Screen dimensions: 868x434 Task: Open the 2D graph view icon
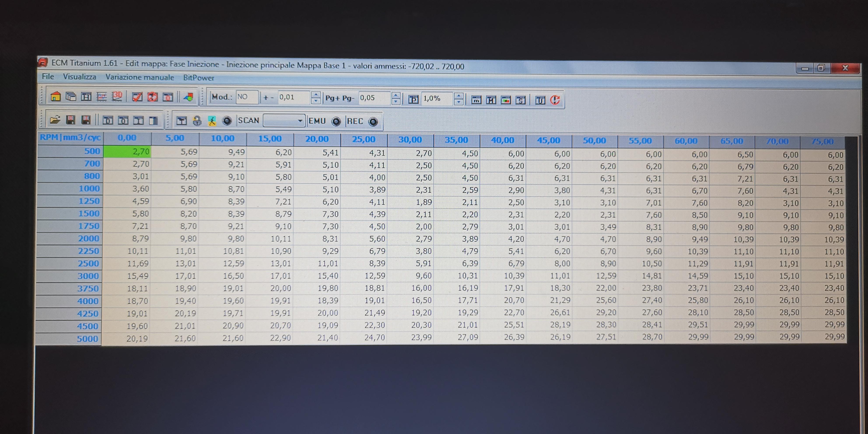click(101, 97)
